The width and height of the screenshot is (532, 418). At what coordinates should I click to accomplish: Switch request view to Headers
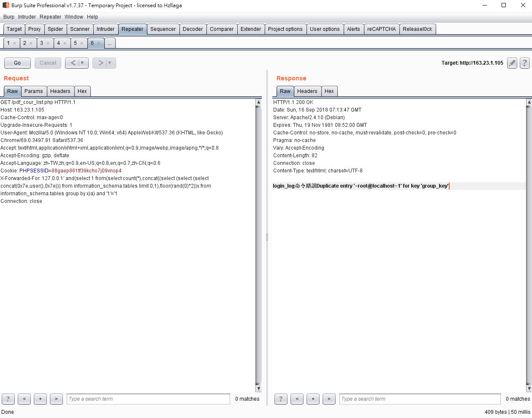coord(60,91)
